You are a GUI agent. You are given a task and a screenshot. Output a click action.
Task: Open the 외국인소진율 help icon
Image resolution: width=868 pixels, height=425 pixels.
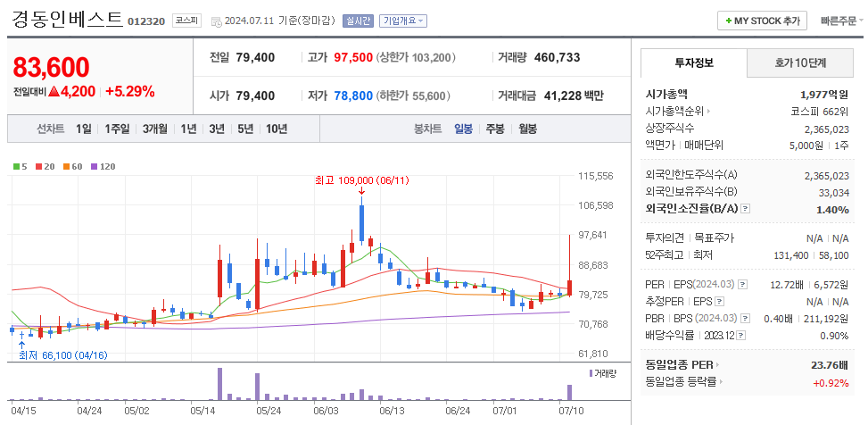[746, 209]
